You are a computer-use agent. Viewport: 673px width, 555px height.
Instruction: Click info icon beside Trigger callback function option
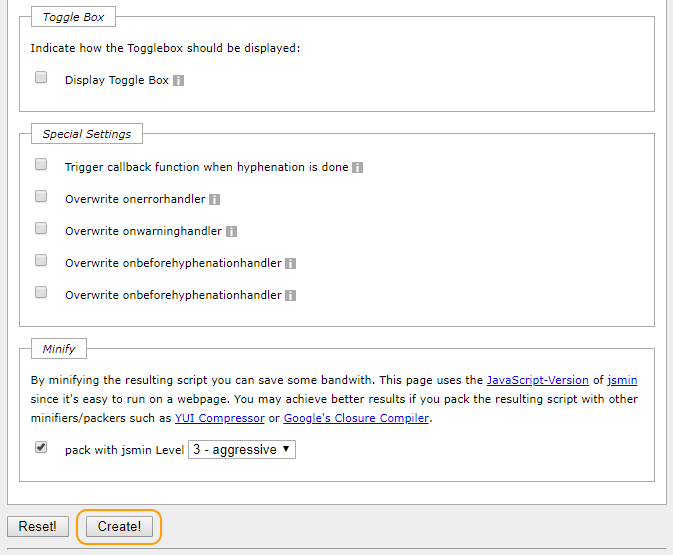coord(358,167)
